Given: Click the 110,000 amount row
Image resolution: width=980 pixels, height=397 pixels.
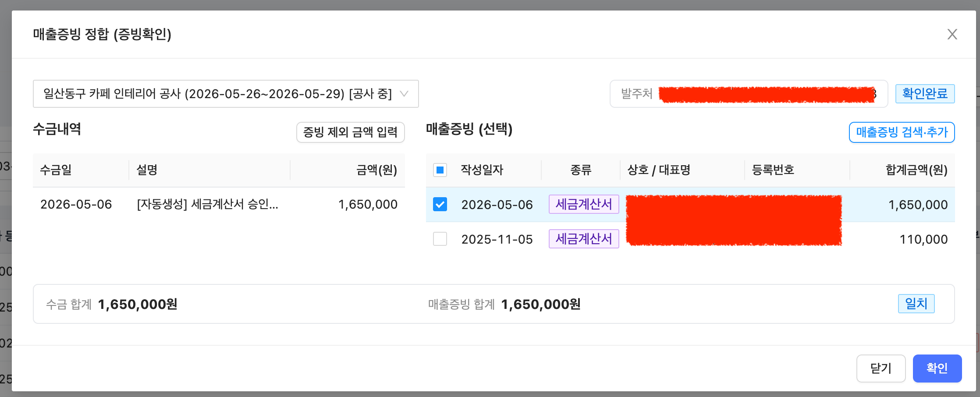Looking at the screenshot, I should pyautogui.click(x=690, y=239).
